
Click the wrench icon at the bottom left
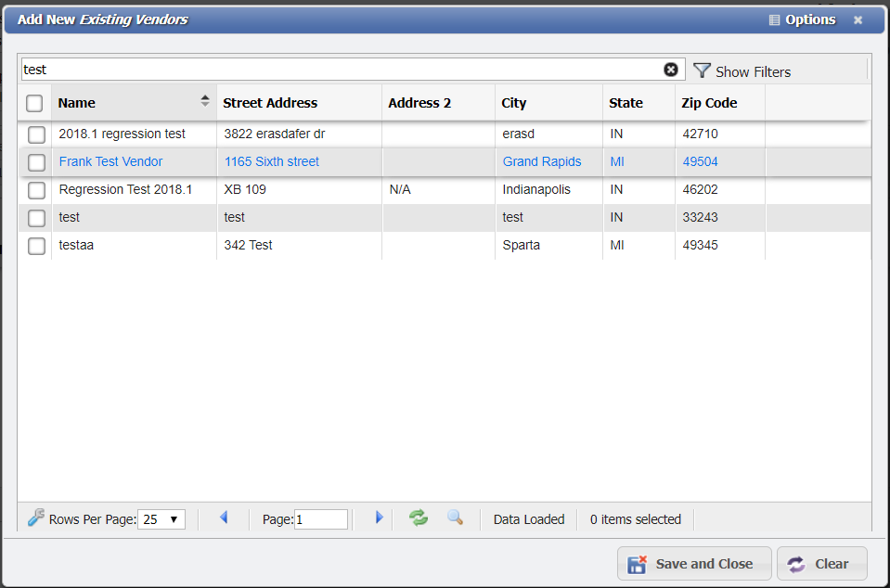(x=35, y=517)
